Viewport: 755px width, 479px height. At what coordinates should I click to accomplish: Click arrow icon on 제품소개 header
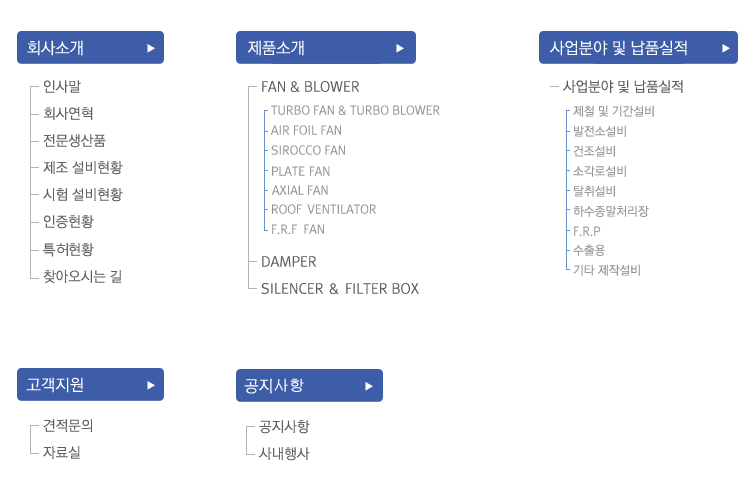point(400,48)
